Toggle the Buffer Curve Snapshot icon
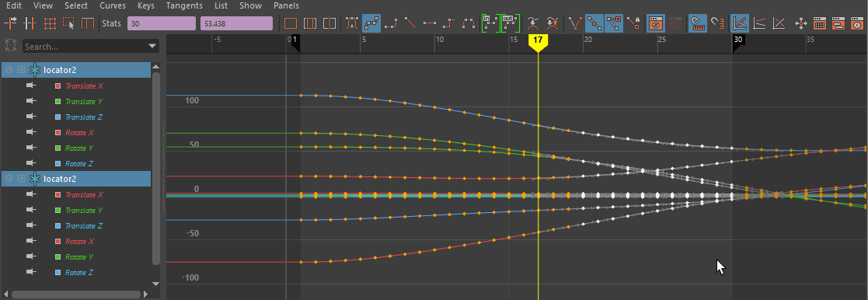Image resolution: width=868 pixels, height=300 pixels. point(656,23)
